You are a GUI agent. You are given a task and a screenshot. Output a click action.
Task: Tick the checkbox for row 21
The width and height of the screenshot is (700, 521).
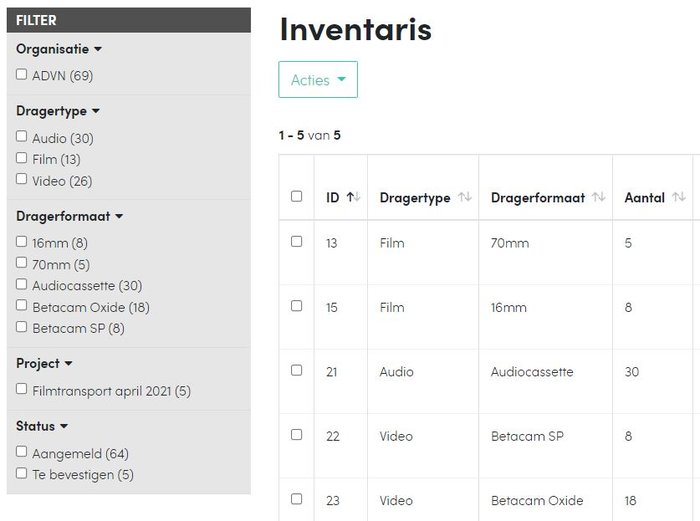click(296, 370)
